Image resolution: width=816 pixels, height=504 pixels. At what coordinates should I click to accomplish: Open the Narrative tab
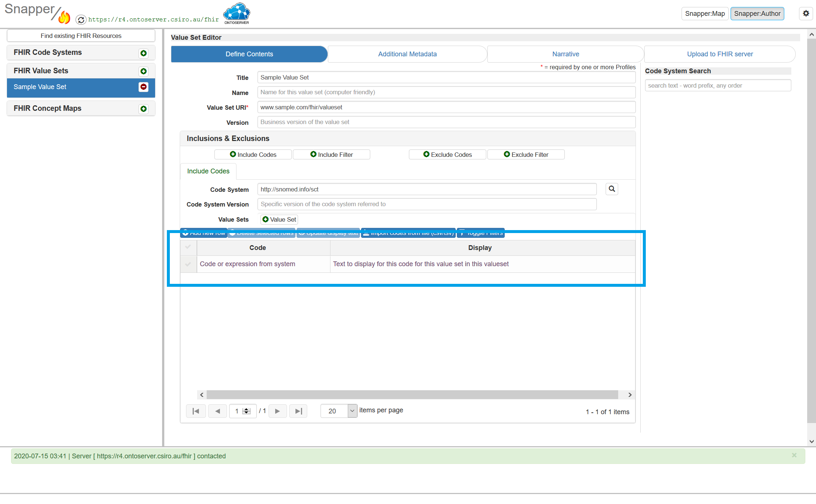click(x=565, y=54)
